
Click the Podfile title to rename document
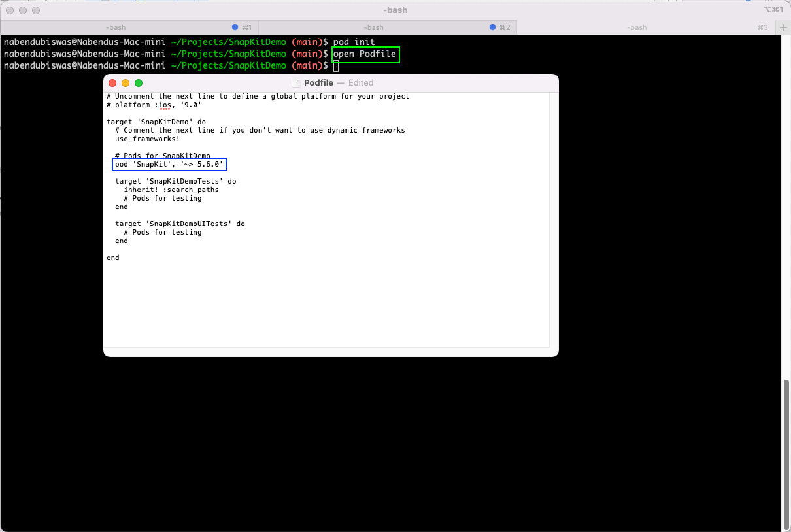[x=318, y=83]
